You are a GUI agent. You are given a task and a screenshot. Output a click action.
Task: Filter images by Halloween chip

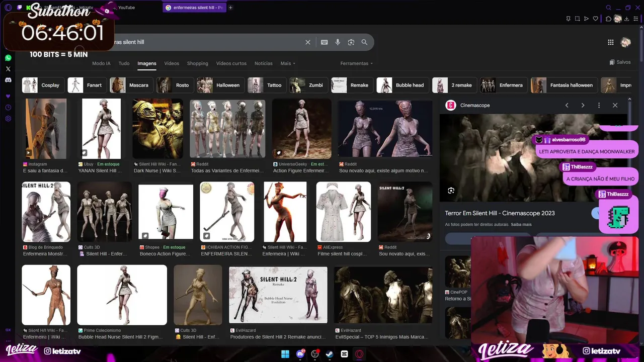(x=221, y=85)
